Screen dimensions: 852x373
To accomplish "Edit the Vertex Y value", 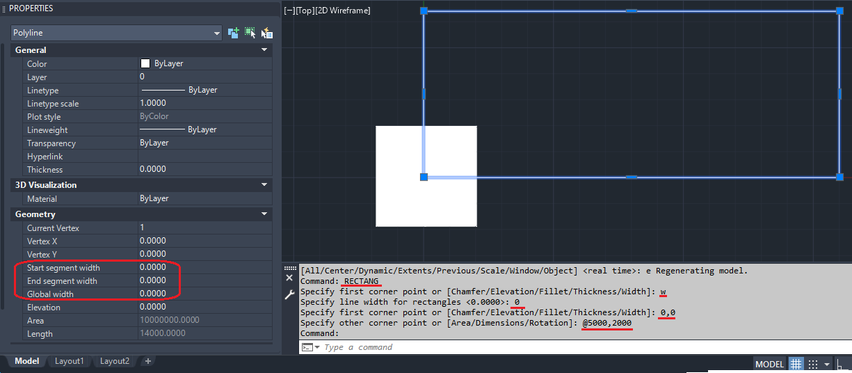I will click(x=205, y=254).
